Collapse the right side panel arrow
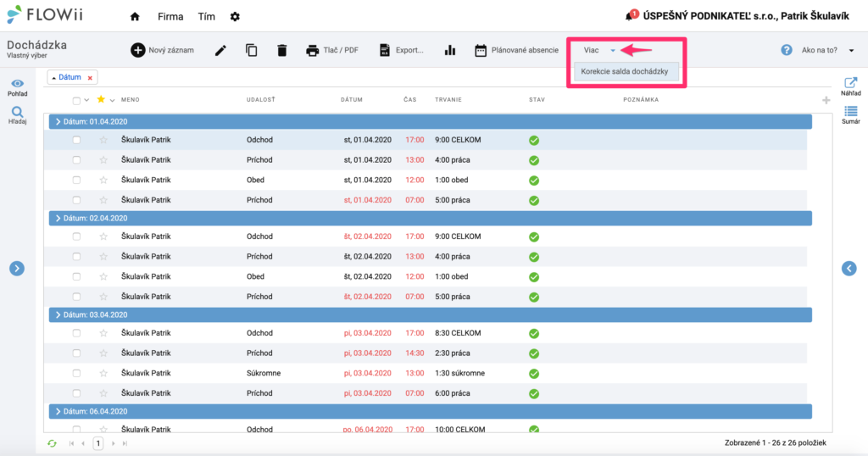 [849, 269]
